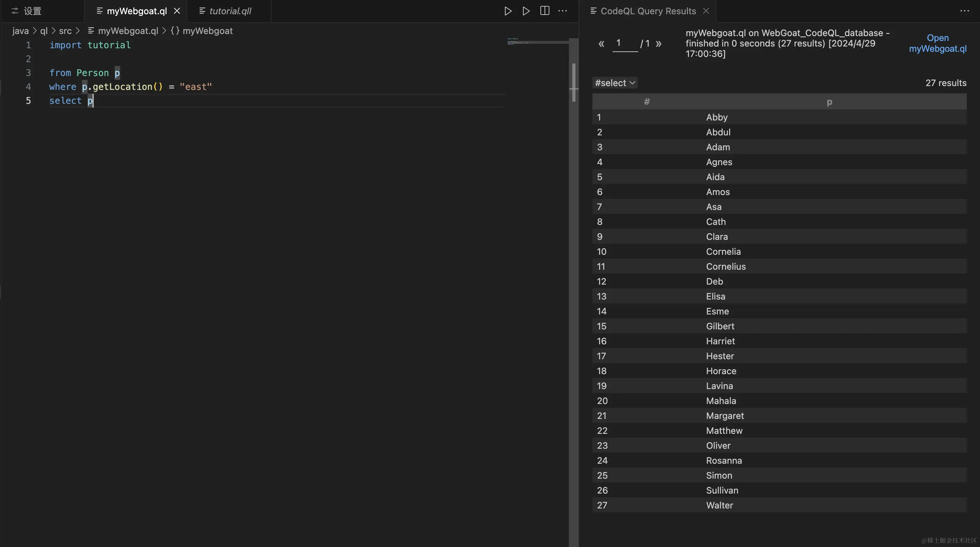
Task: Select the Amos result row
Action: (x=780, y=192)
